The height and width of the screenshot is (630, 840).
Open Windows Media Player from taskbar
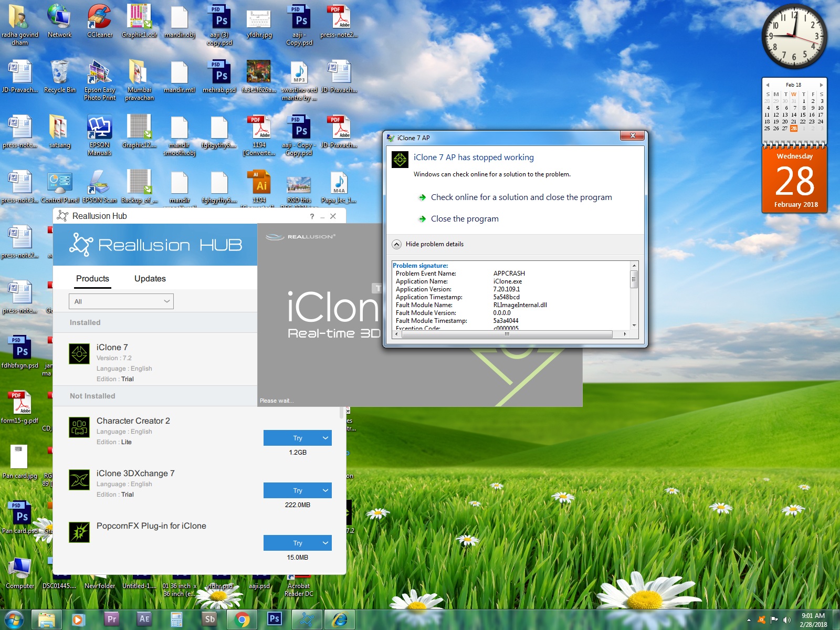pos(78,619)
